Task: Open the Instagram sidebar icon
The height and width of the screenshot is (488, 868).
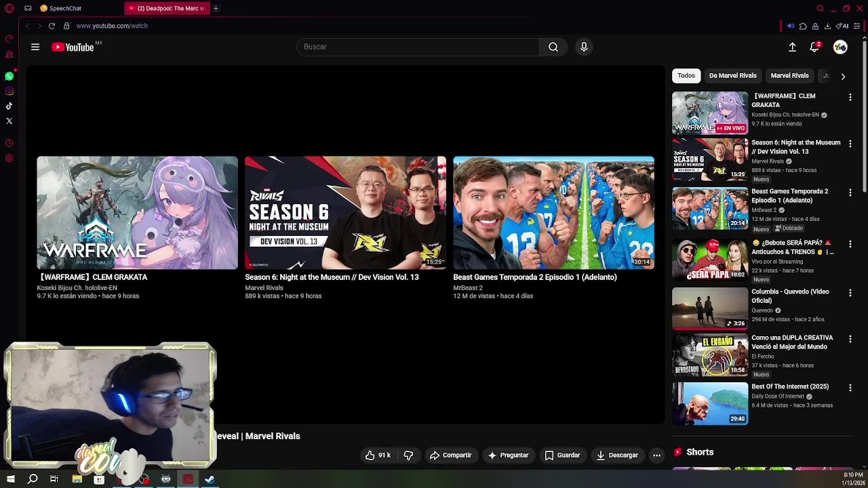Action: pos(9,91)
